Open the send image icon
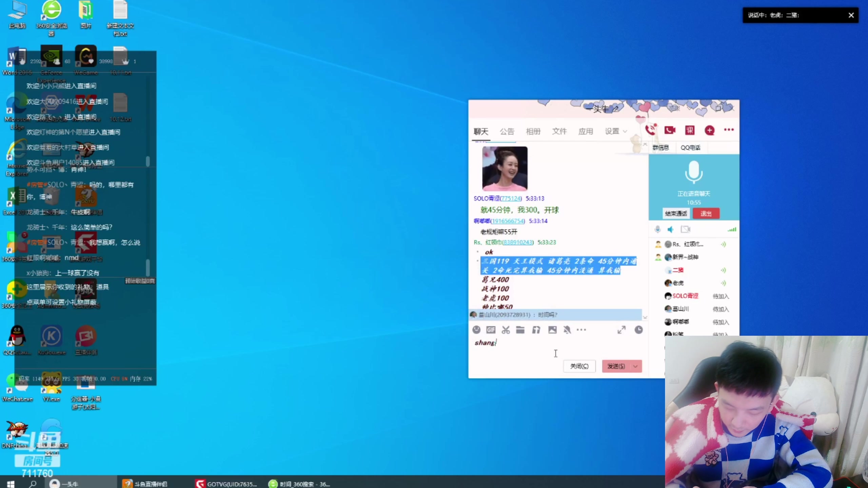The image size is (868, 488). point(552,330)
